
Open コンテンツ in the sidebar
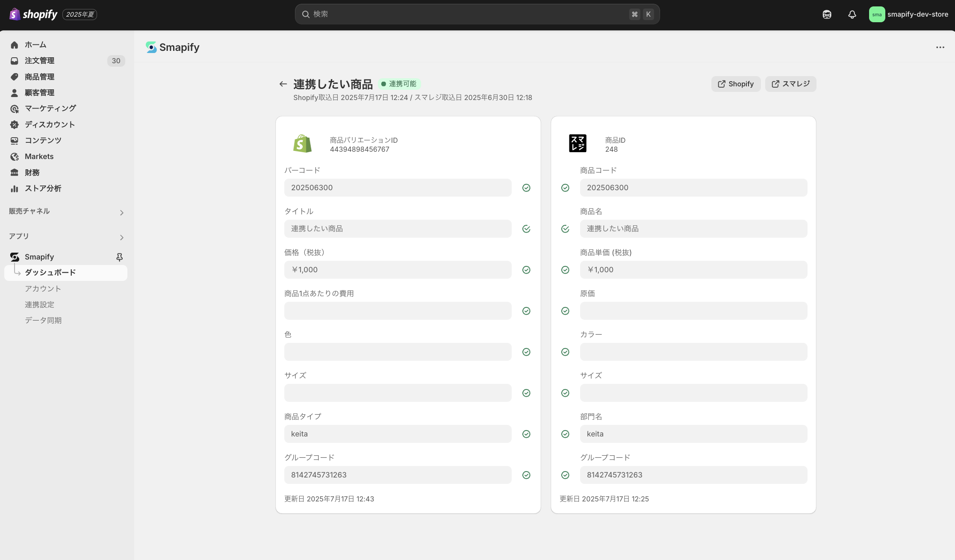pos(67,141)
